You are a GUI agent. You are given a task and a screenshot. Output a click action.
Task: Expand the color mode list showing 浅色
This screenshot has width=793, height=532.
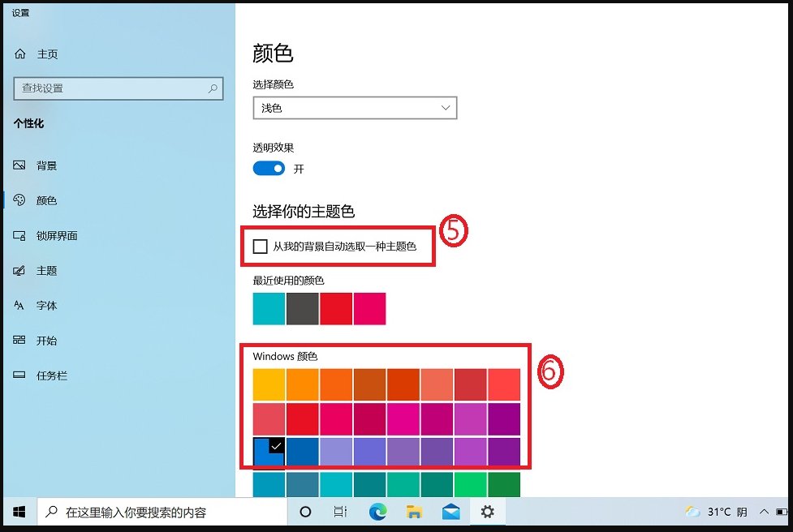pos(444,107)
